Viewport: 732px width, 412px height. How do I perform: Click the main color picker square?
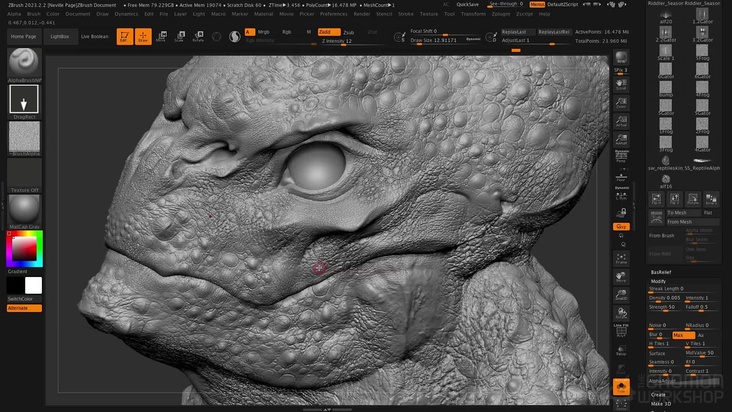coord(22,248)
